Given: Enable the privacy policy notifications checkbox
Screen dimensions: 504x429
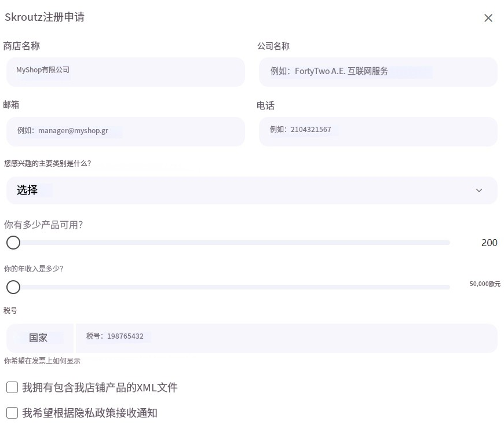Looking at the screenshot, I should pos(12,413).
